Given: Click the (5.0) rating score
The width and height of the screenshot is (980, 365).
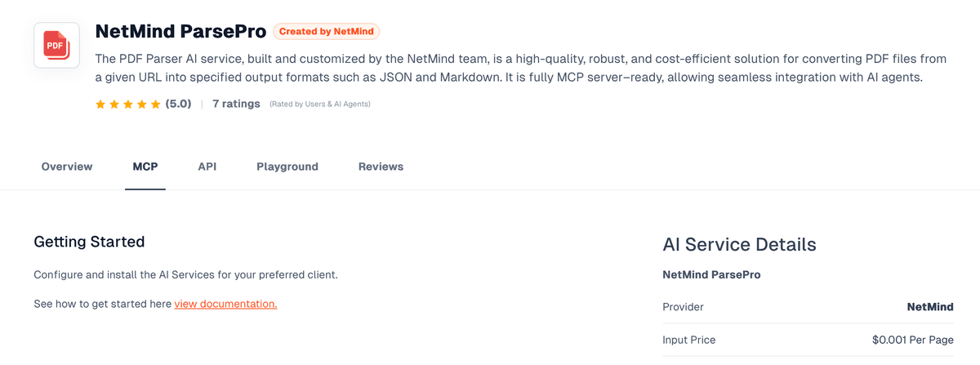Looking at the screenshot, I should coord(178,104).
